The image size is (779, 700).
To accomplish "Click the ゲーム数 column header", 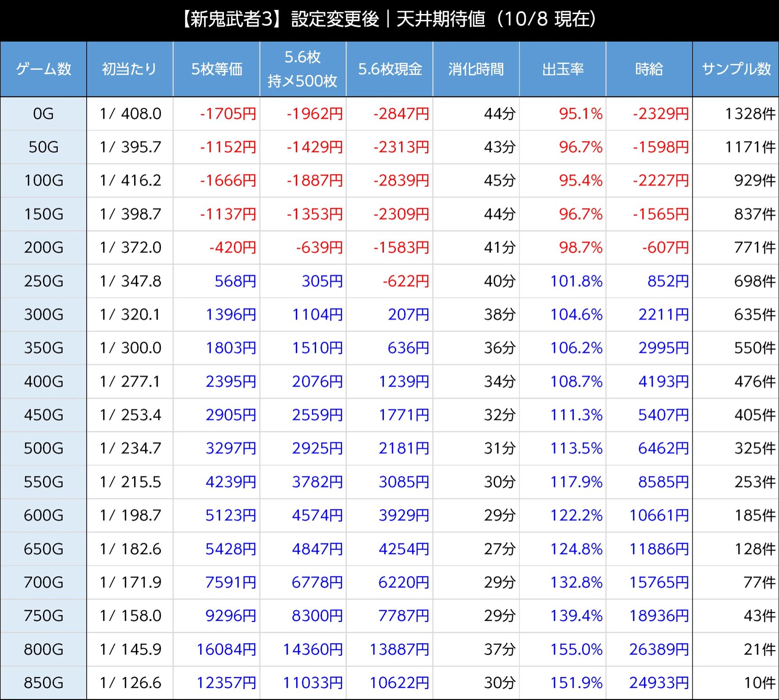I will tap(43, 69).
